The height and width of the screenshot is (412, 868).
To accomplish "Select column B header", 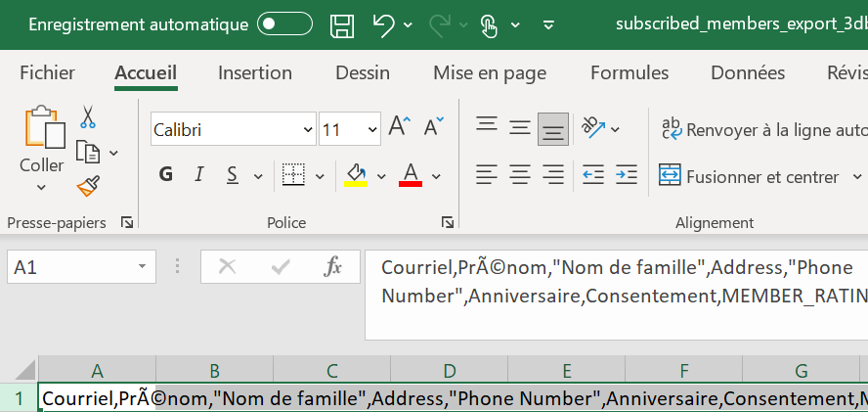I will 215,371.
